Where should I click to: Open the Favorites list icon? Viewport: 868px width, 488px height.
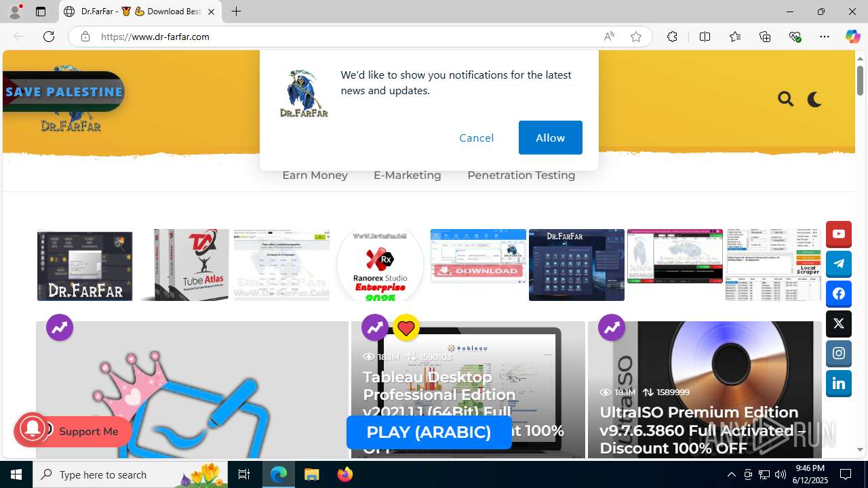coord(734,37)
